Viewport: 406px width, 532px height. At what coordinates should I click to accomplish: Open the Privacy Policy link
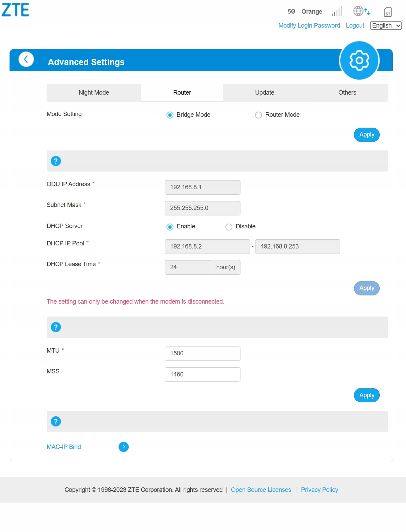(x=319, y=490)
